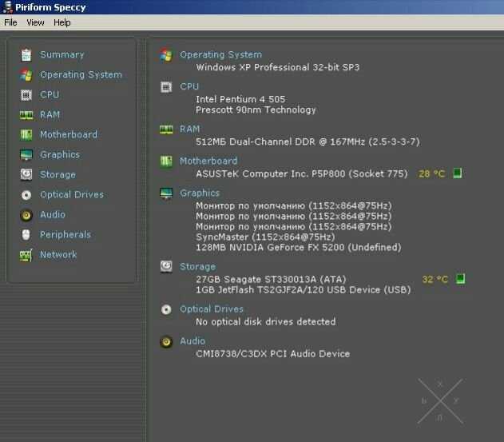Click the Network card icon in sidebar
The width and height of the screenshot is (504, 442).
(26, 255)
